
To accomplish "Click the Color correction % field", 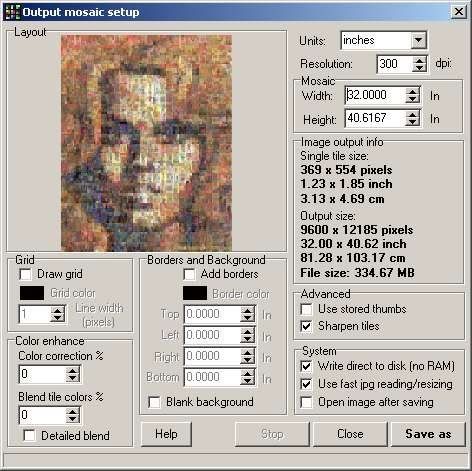I will [x=42, y=374].
